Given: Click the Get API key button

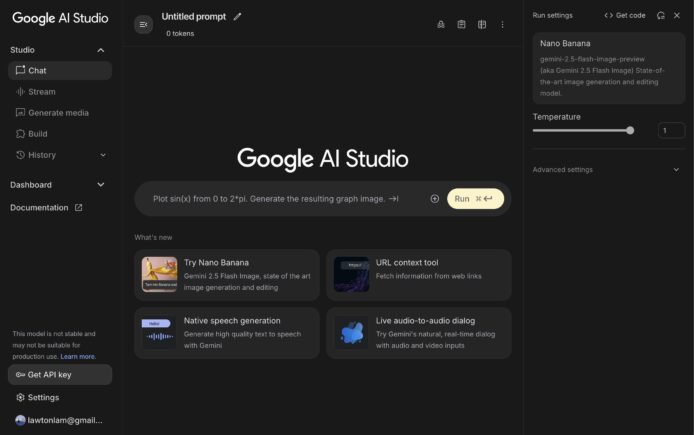Looking at the screenshot, I should click(x=59, y=374).
